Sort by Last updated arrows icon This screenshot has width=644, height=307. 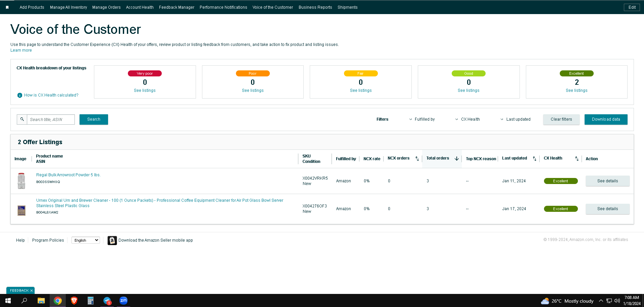coord(534,159)
